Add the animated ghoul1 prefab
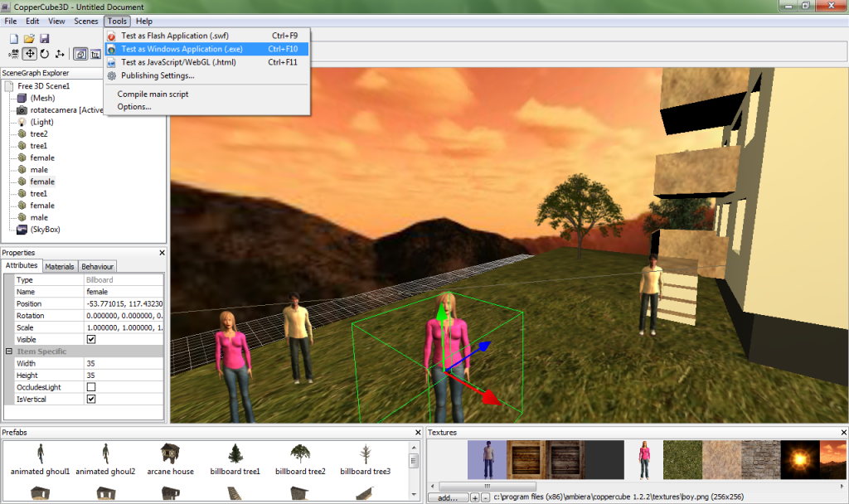 (x=40, y=459)
